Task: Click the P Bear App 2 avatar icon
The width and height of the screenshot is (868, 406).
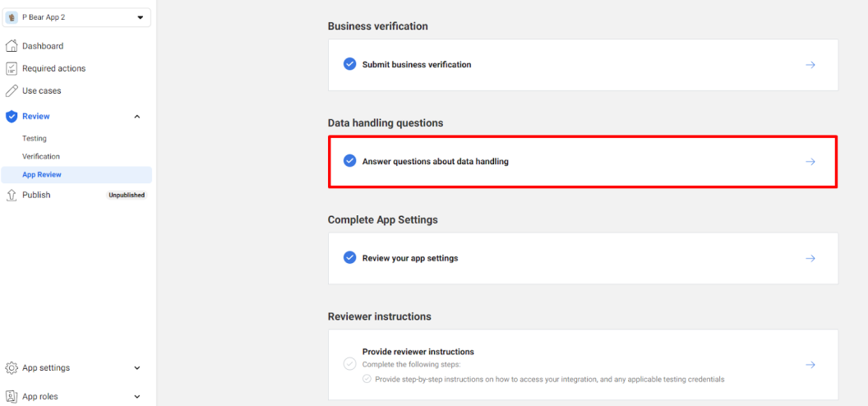Action: (12, 17)
